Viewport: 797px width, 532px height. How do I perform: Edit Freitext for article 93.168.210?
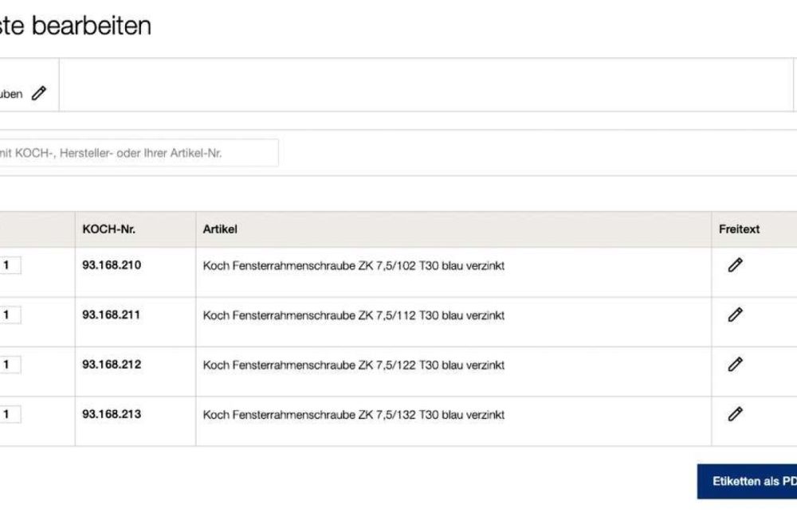click(x=735, y=264)
